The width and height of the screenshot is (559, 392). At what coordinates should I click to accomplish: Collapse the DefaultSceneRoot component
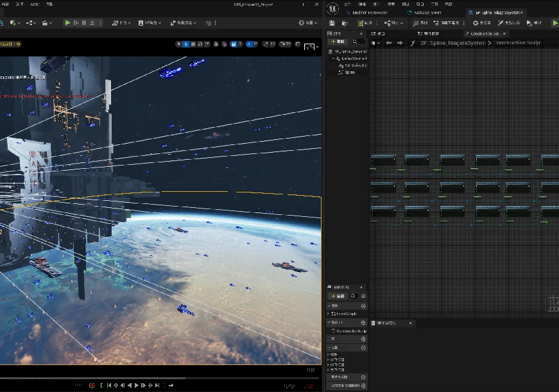[x=333, y=58]
